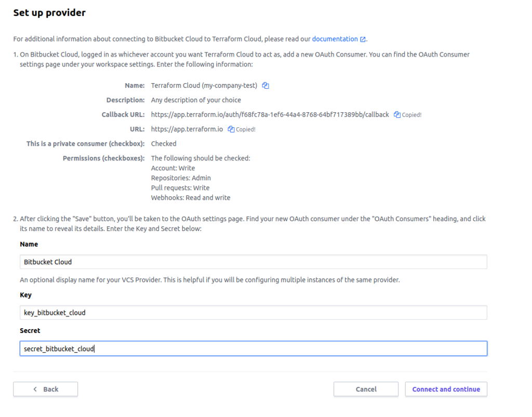Select the callback URL text
Image resolution: width=532 pixels, height=417 pixels.
pos(270,115)
